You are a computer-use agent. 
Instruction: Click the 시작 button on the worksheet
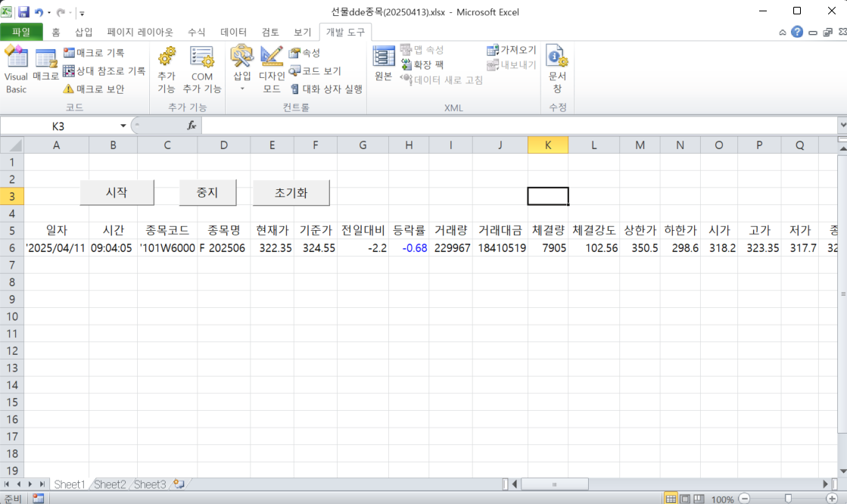[117, 192]
